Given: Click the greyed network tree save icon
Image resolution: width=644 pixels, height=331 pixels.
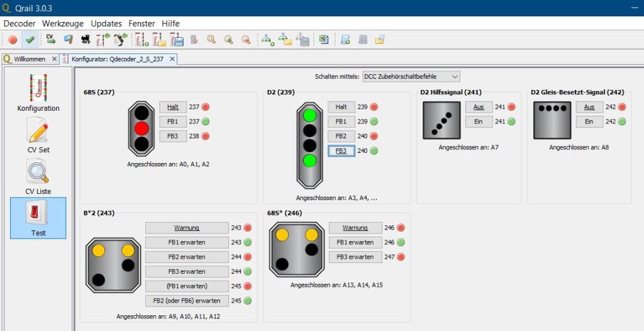Looking at the screenshot, I should [302, 40].
